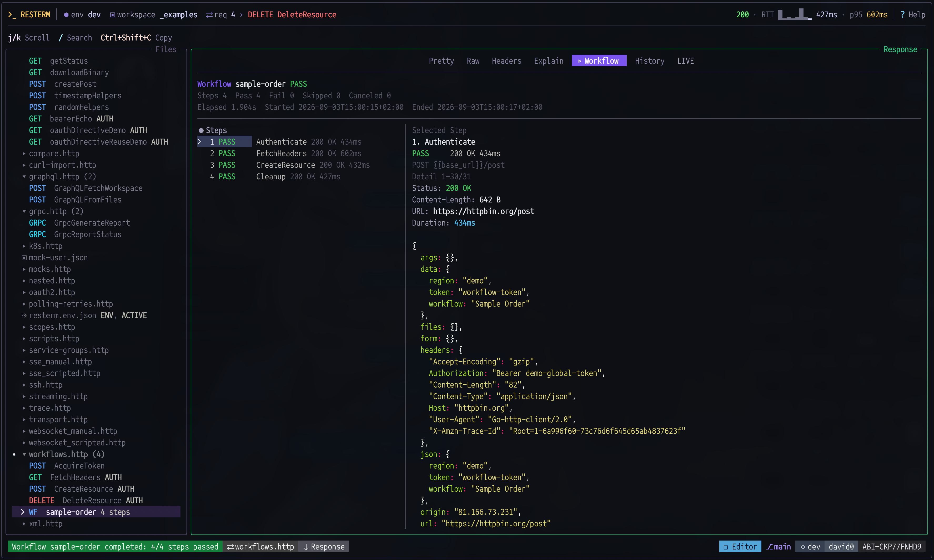The height and width of the screenshot is (560, 934).
Task: Select GET bearerEcho AUTH request
Action: 71,119
